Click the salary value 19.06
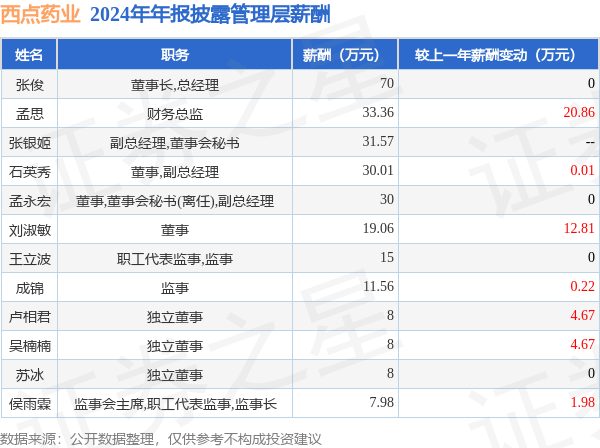This screenshot has width=600, height=448. coord(378,229)
